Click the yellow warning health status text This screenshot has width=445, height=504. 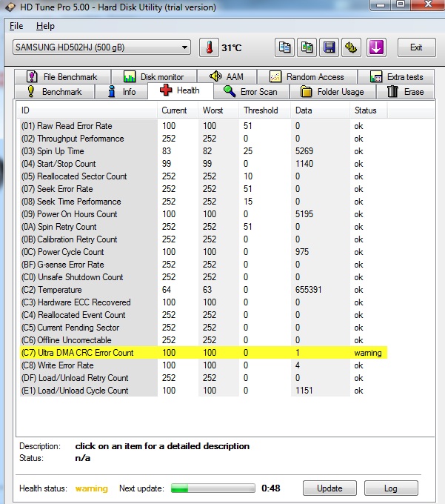coord(92,488)
